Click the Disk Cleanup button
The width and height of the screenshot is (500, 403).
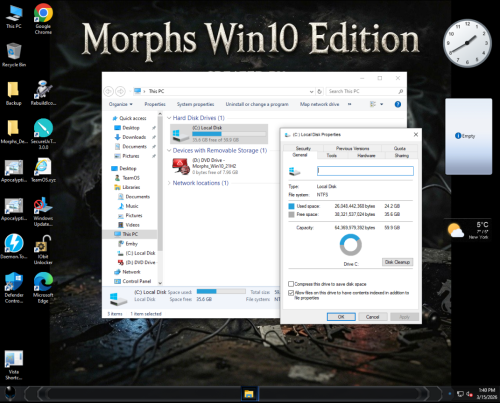pos(397,262)
